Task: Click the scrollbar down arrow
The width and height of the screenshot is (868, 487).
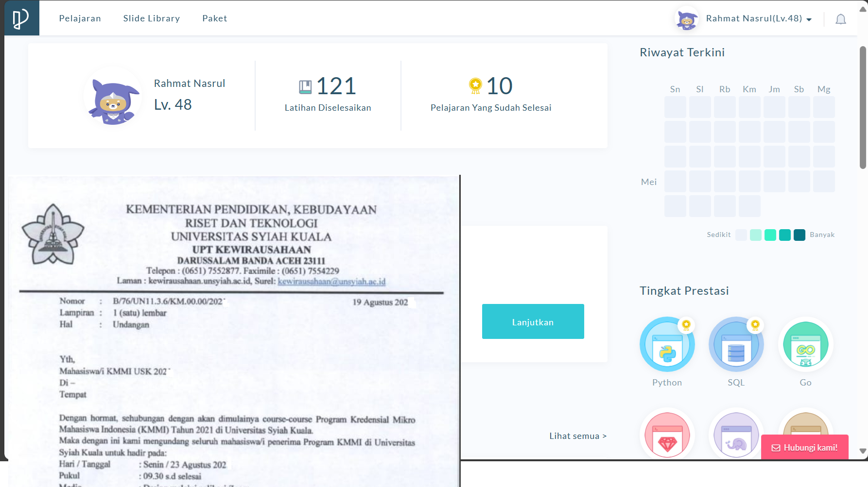Action: [x=863, y=451]
